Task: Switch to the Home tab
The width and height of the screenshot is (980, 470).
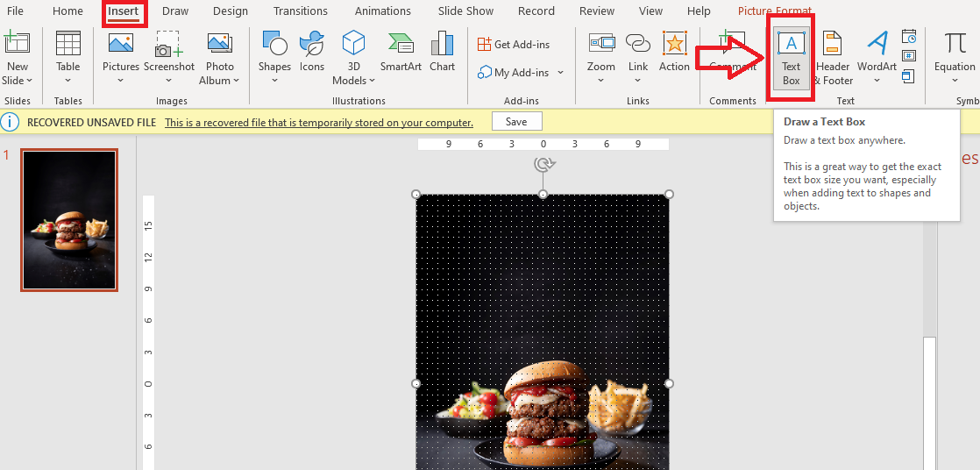Action: click(67, 11)
